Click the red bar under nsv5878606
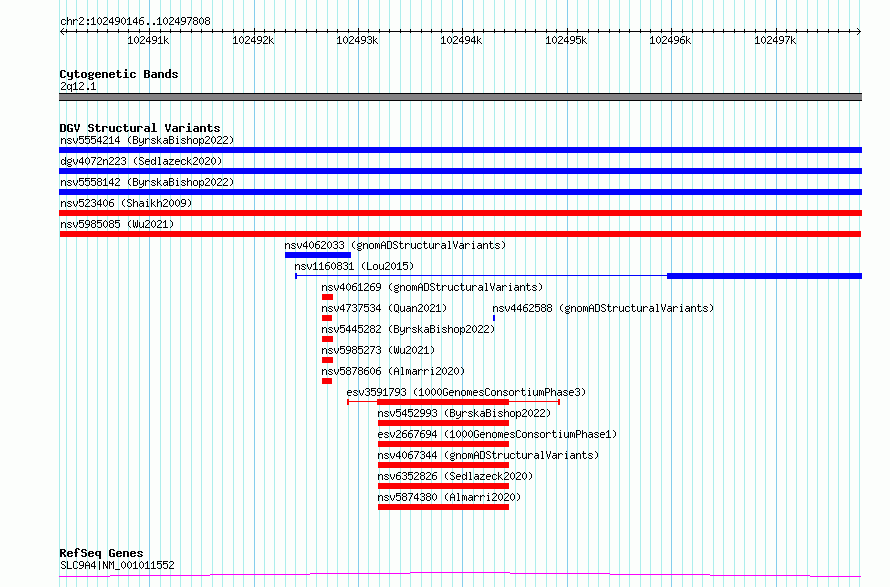Image resolution: width=890 pixels, height=587 pixels. tap(327, 381)
